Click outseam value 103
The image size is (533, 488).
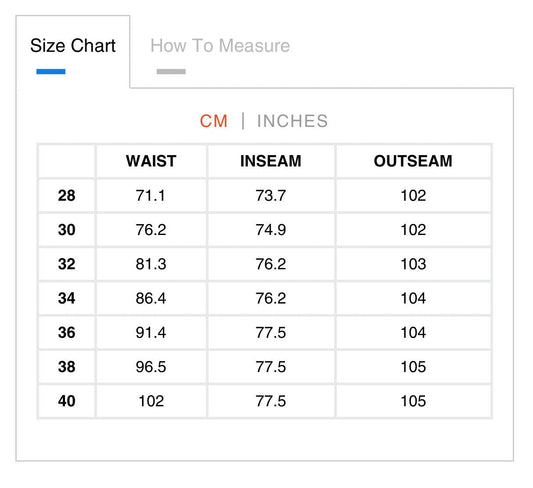pos(413,264)
